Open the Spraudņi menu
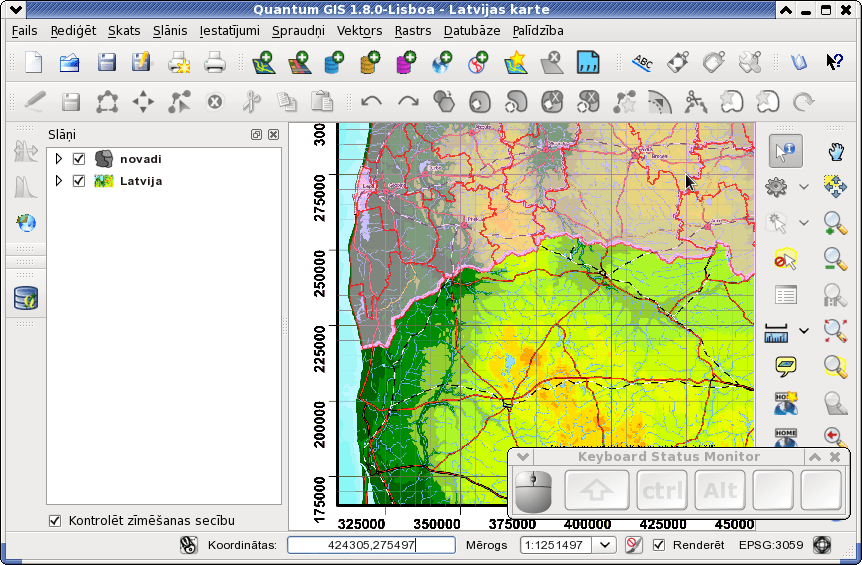This screenshot has height=565, width=862. click(x=299, y=31)
